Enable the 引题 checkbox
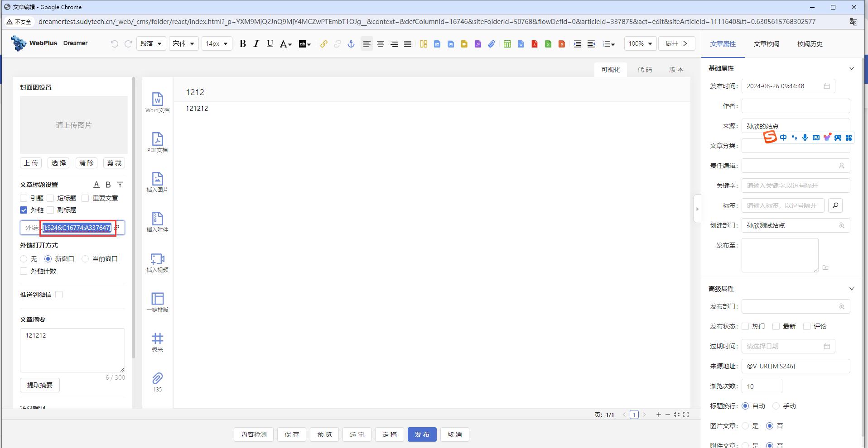This screenshot has width=868, height=448. 24,198
